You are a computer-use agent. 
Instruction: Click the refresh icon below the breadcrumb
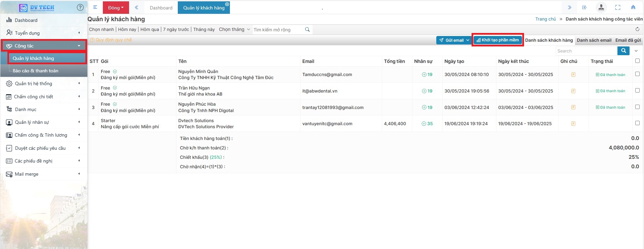[x=637, y=29]
